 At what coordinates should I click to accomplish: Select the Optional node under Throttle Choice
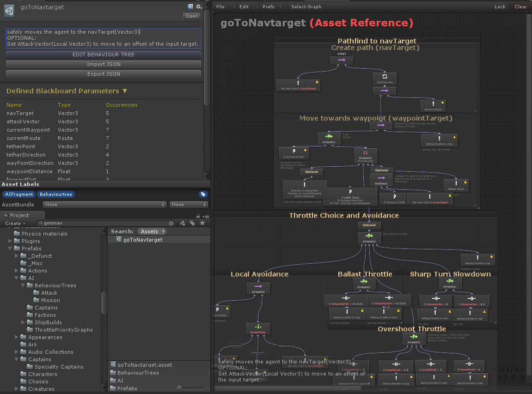pos(369,225)
